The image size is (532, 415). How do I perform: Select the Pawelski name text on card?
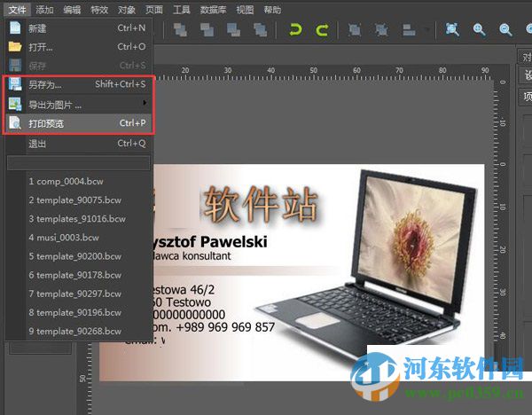[x=209, y=242]
